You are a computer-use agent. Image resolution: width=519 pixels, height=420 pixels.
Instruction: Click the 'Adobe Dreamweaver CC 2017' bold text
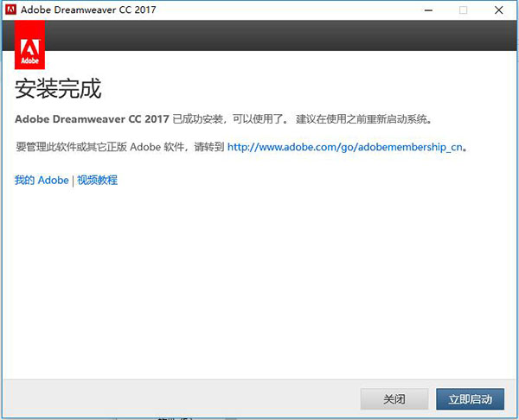pos(92,119)
